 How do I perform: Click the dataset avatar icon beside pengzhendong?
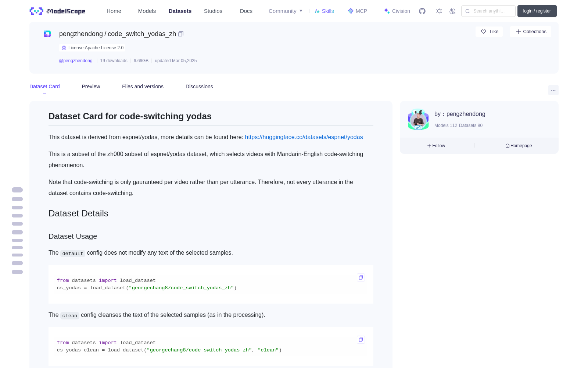pos(47,34)
